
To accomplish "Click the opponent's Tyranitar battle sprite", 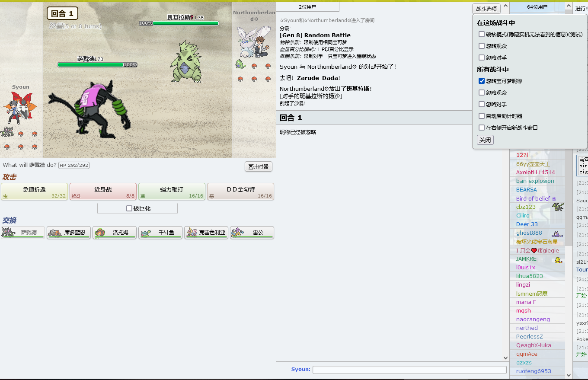I will tap(186, 62).
